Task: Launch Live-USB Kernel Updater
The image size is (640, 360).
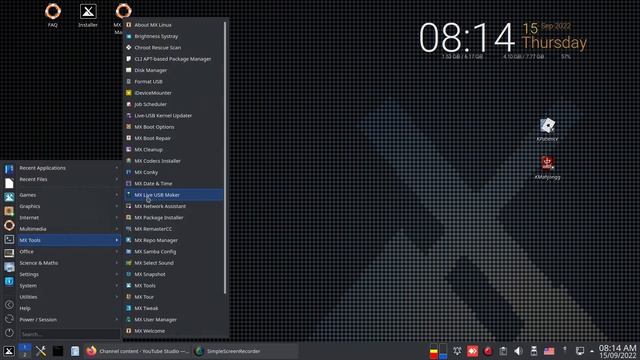Action: point(174,116)
